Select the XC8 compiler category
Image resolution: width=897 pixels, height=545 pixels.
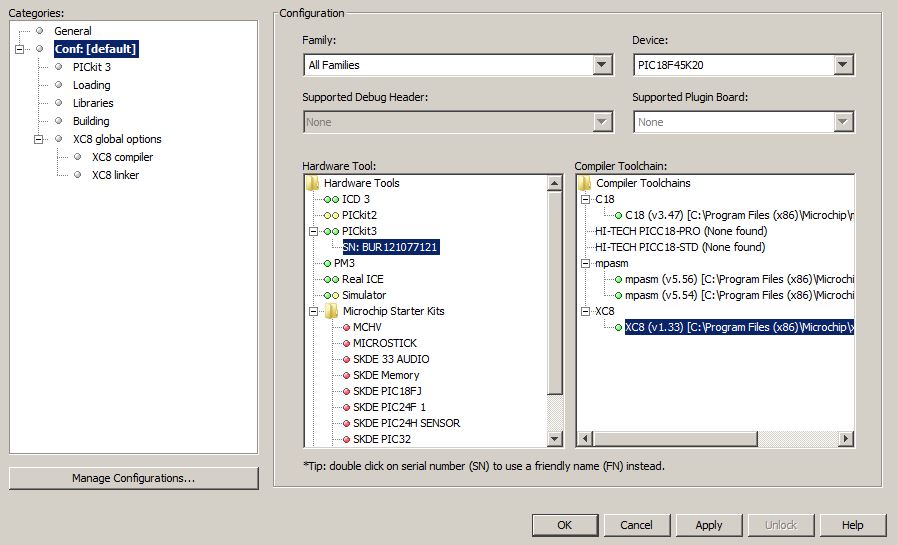[x=122, y=157]
